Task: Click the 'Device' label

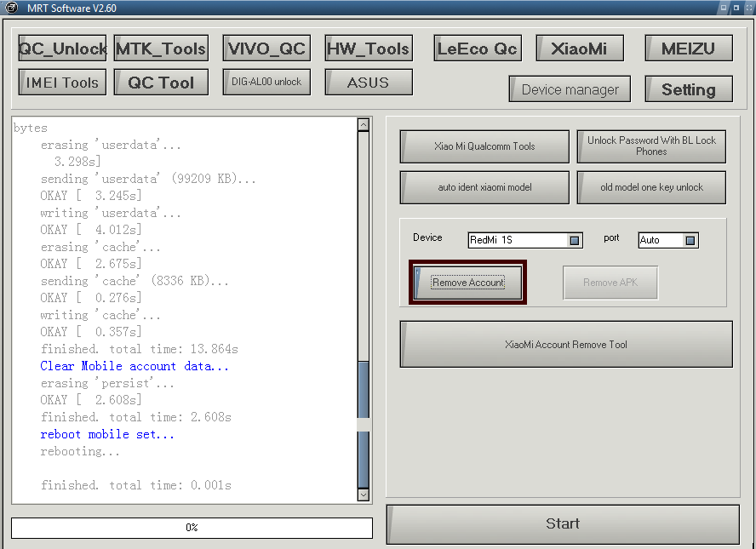Action: coord(427,237)
